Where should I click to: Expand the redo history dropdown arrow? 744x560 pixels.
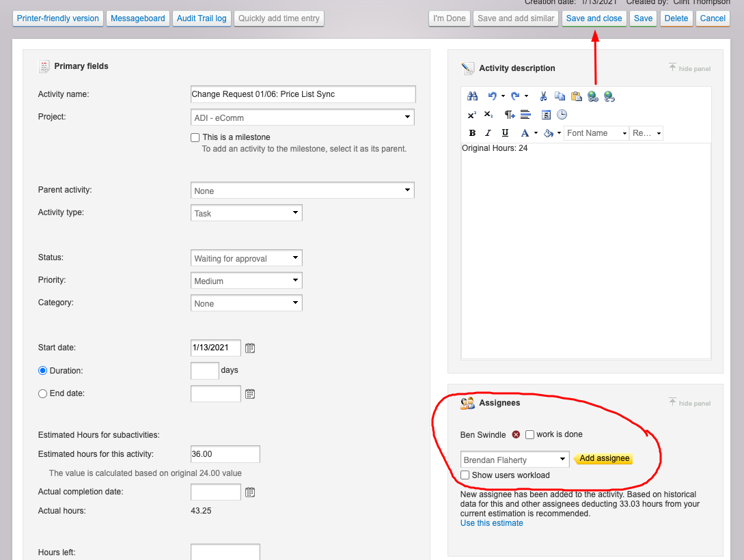click(526, 96)
